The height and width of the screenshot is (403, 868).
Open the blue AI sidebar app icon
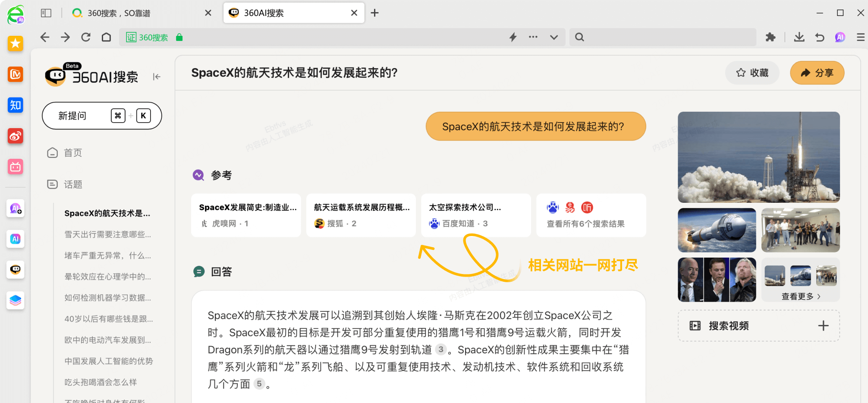click(x=16, y=239)
